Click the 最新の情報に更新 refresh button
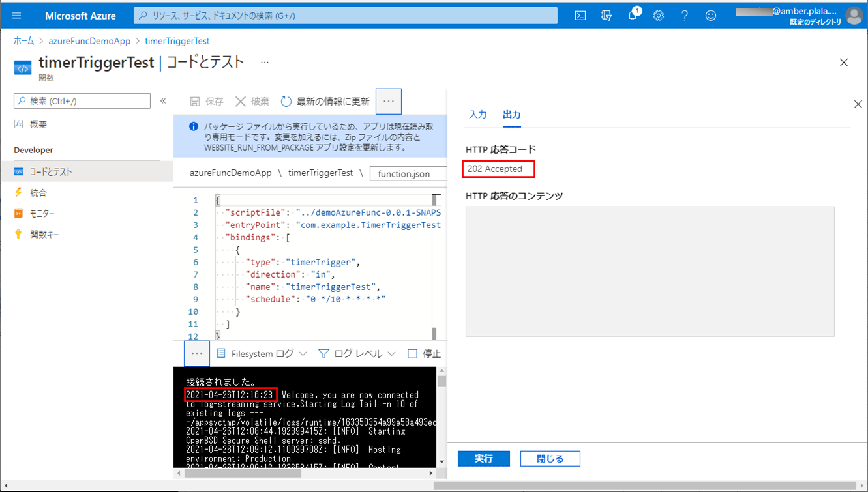The width and height of the screenshot is (868, 492). click(325, 102)
